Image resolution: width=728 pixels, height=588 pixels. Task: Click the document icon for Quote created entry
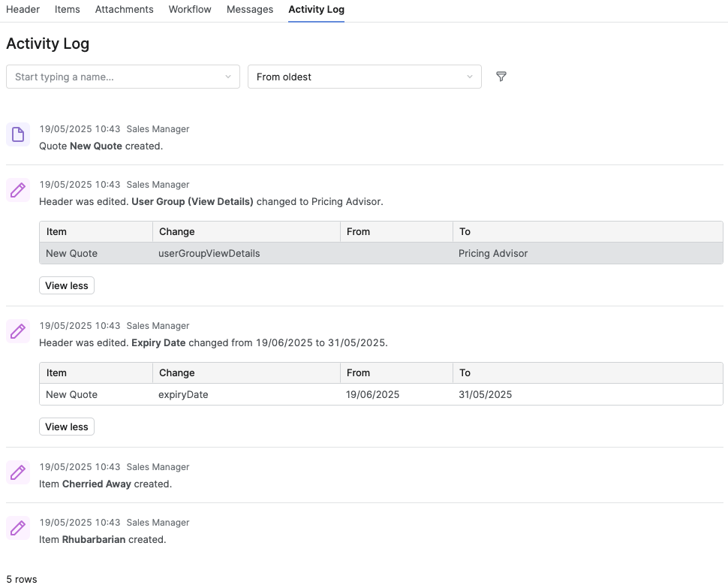(x=18, y=135)
